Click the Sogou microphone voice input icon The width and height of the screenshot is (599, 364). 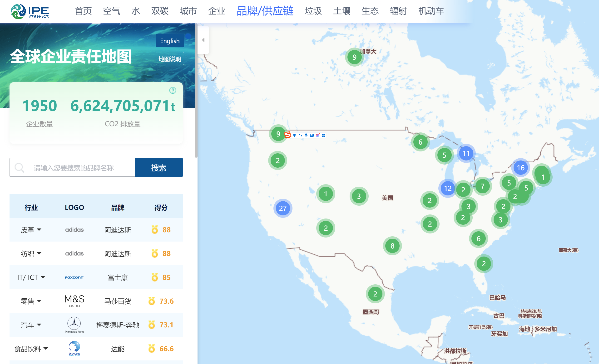click(306, 135)
